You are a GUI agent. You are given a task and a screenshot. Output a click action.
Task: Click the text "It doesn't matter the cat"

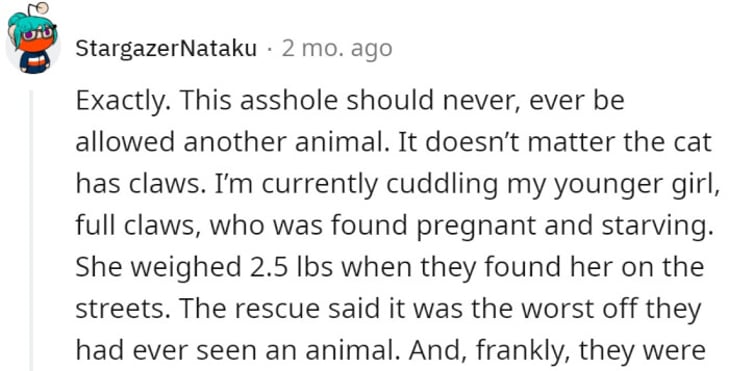554,142
